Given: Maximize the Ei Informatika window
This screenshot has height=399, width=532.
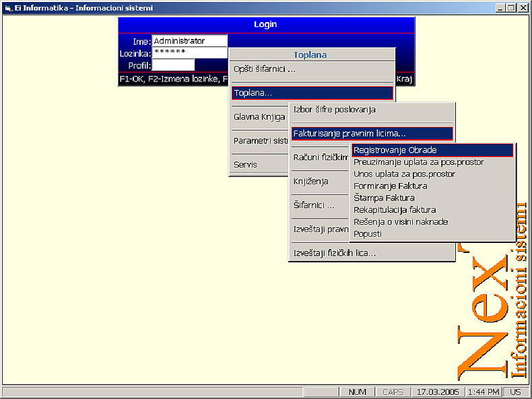Looking at the screenshot, I should tap(512, 8).
